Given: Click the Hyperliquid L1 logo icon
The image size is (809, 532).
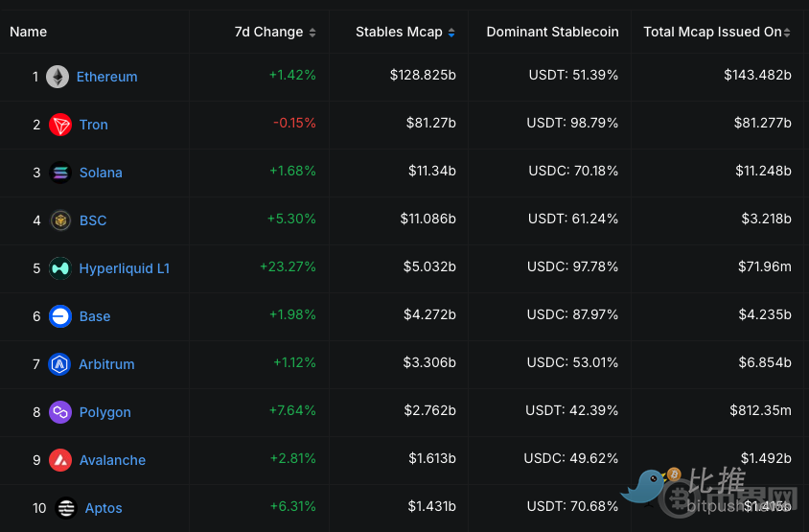Looking at the screenshot, I should [60, 268].
